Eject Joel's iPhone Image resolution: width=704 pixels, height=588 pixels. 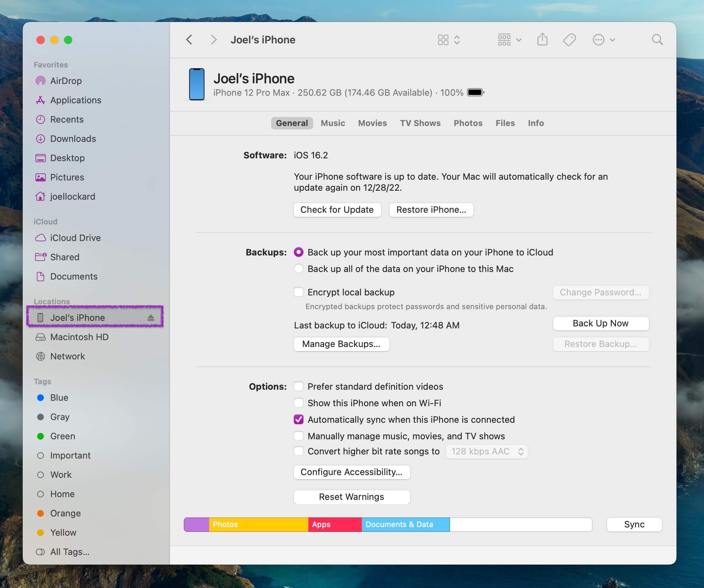point(151,318)
